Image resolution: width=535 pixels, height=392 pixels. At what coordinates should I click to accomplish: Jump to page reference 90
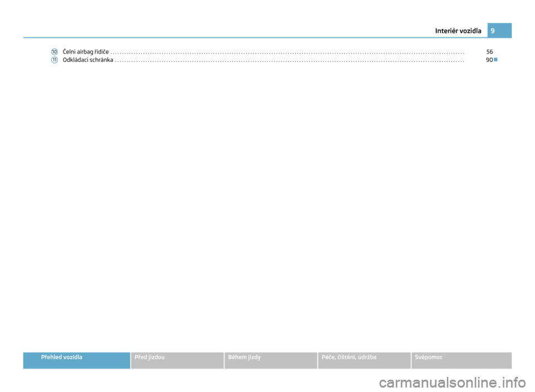coord(488,60)
